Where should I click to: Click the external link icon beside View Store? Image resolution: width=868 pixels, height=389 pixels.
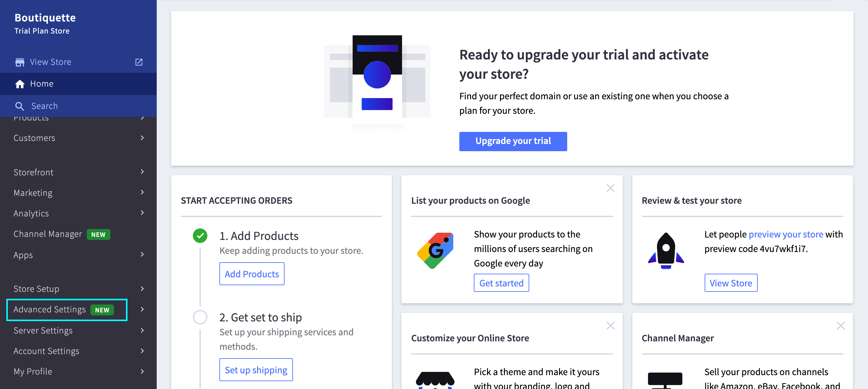[x=139, y=62]
